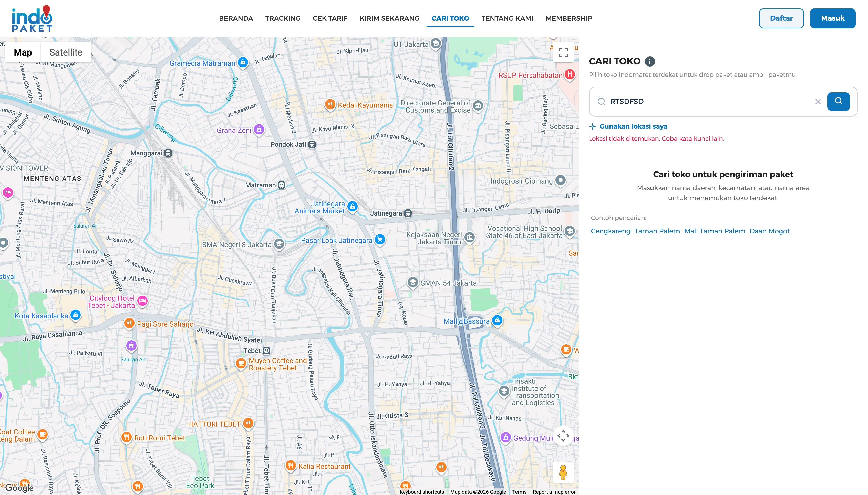
Task: Switch the map to Satellite view
Action: point(66,52)
